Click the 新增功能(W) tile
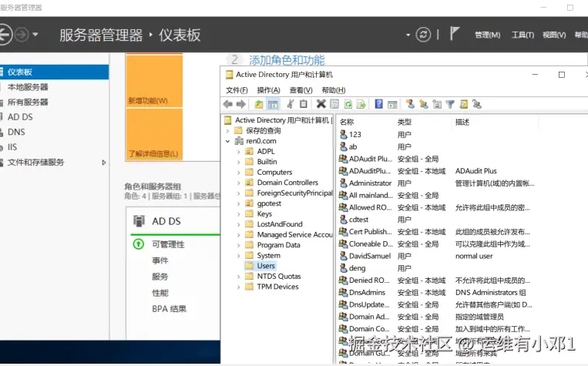The height and width of the screenshot is (366, 588). tap(154, 81)
